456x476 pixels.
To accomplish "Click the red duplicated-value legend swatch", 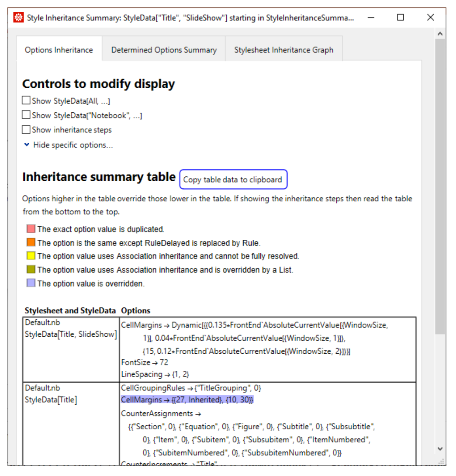I will pyautogui.click(x=31, y=229).
